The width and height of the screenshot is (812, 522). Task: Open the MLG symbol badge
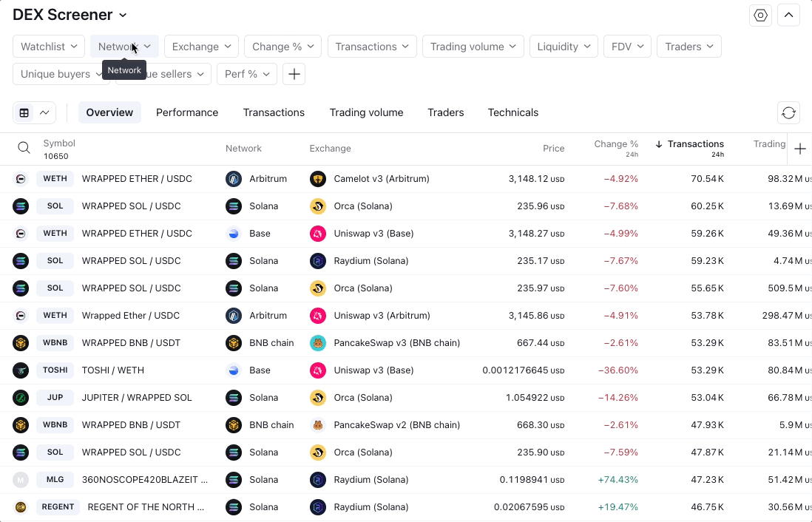point(55,480)
